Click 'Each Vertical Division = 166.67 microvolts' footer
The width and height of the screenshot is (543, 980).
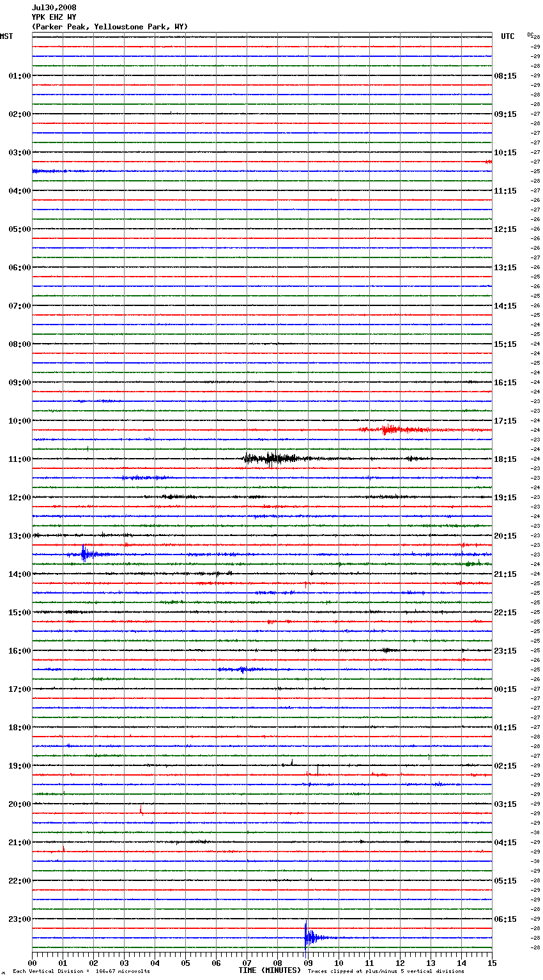coord(81,972)
